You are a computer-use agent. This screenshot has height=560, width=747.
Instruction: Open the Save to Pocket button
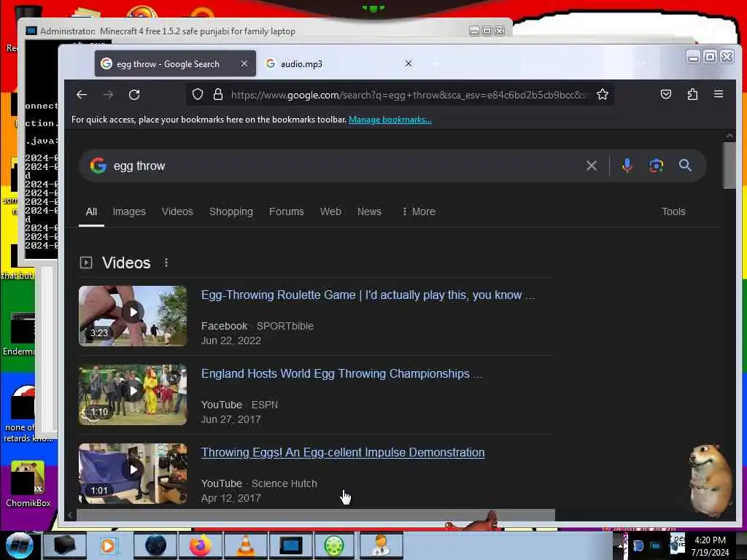(x=665, y=94)
